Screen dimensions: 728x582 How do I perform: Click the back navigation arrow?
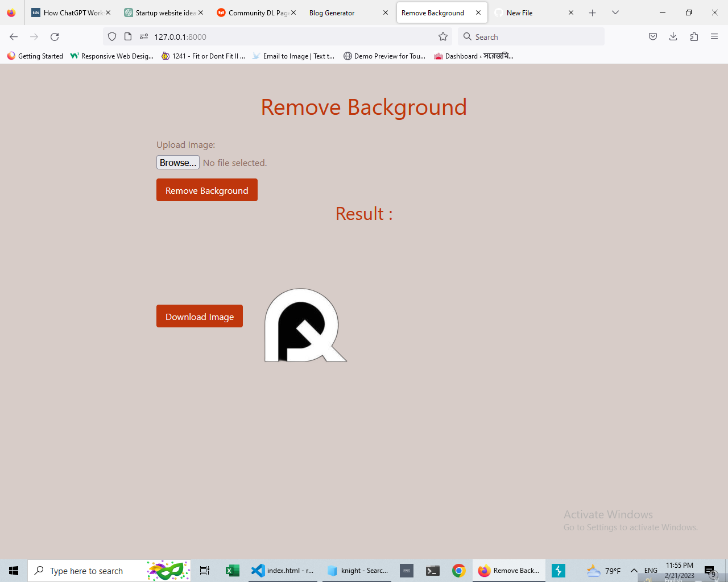(x=14, y=36)
